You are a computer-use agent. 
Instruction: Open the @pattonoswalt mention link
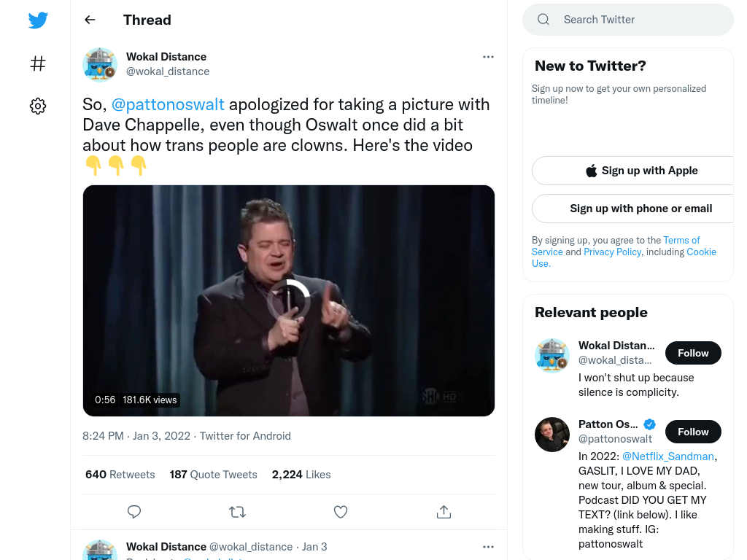click(168, 104)
